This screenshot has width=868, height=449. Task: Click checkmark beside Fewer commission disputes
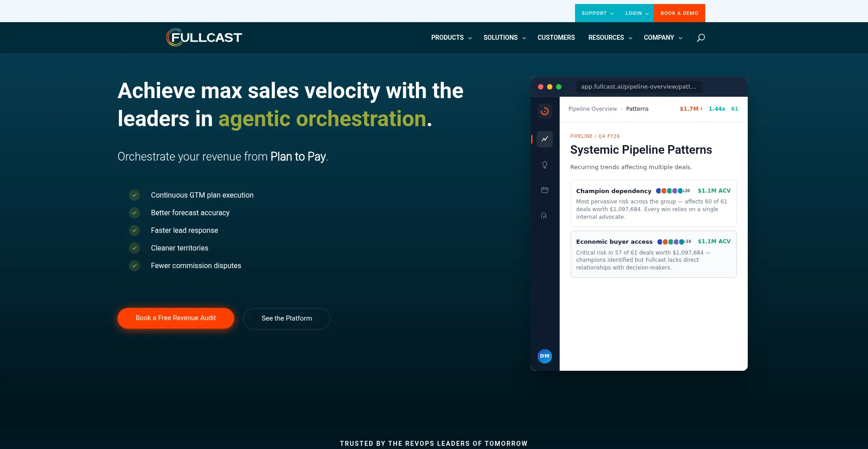(x=134, y=266)
